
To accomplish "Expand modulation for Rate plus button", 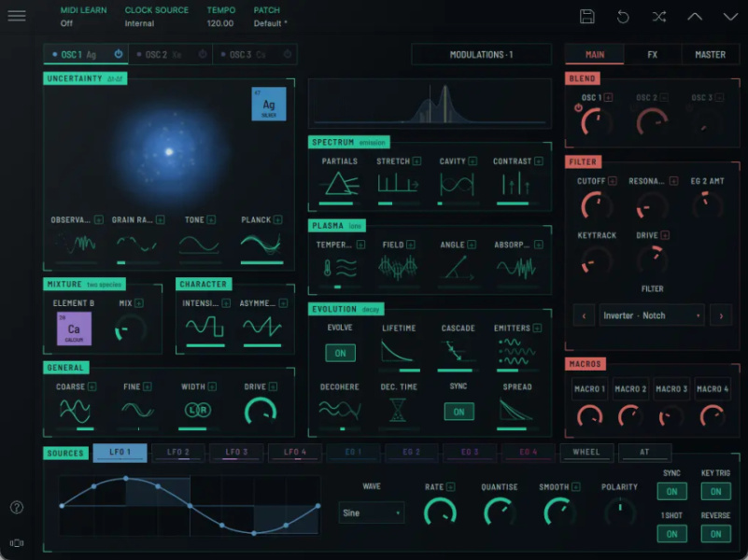I will [450, 486].
